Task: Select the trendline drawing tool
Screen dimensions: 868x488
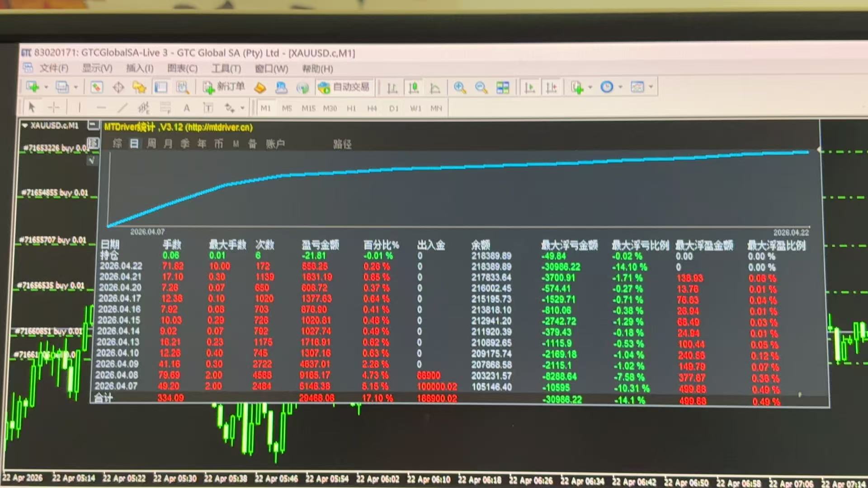Action: coord(123,108)
